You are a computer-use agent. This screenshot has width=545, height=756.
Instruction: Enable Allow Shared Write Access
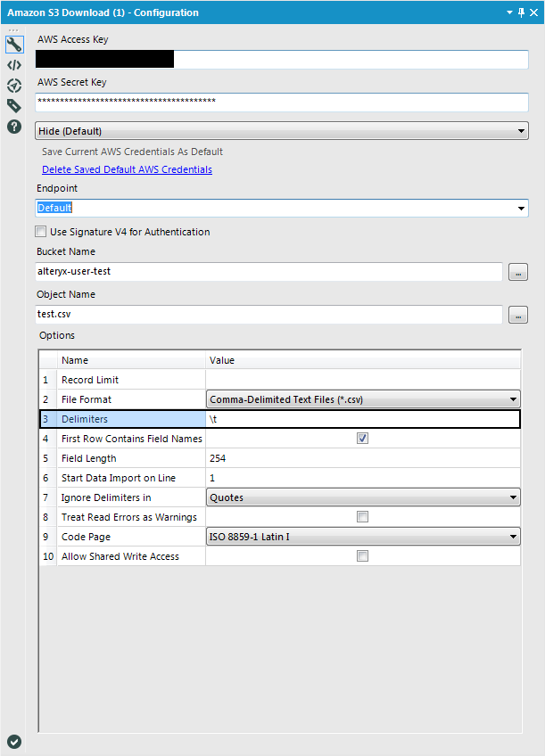pos(363,556)
